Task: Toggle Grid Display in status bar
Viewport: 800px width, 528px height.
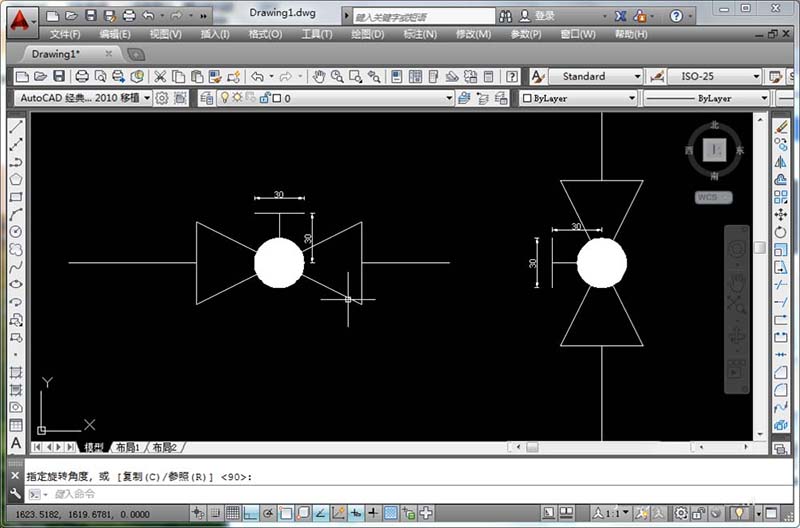Action: click(x=233, y=513)
